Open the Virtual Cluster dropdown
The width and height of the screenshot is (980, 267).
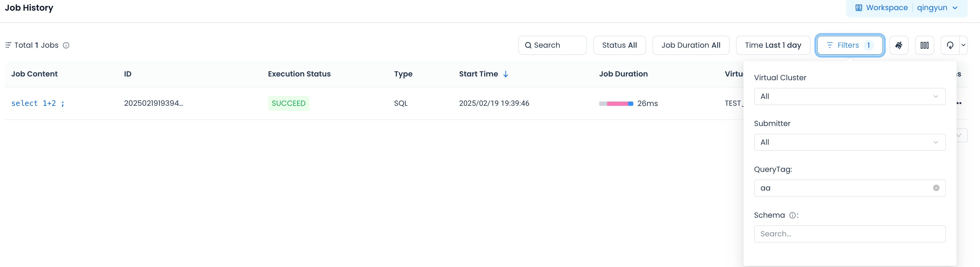(x=849, y=96)
